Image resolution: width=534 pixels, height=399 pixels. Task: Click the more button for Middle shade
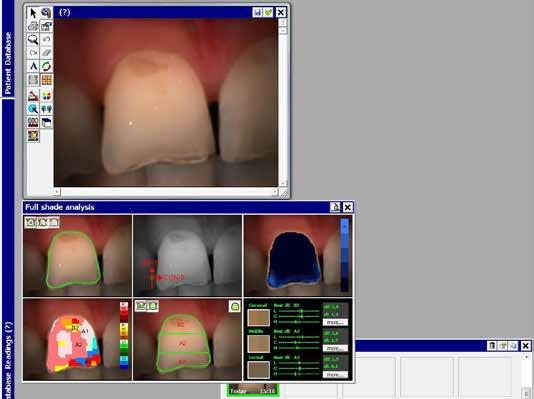click(x=335, y=348)
